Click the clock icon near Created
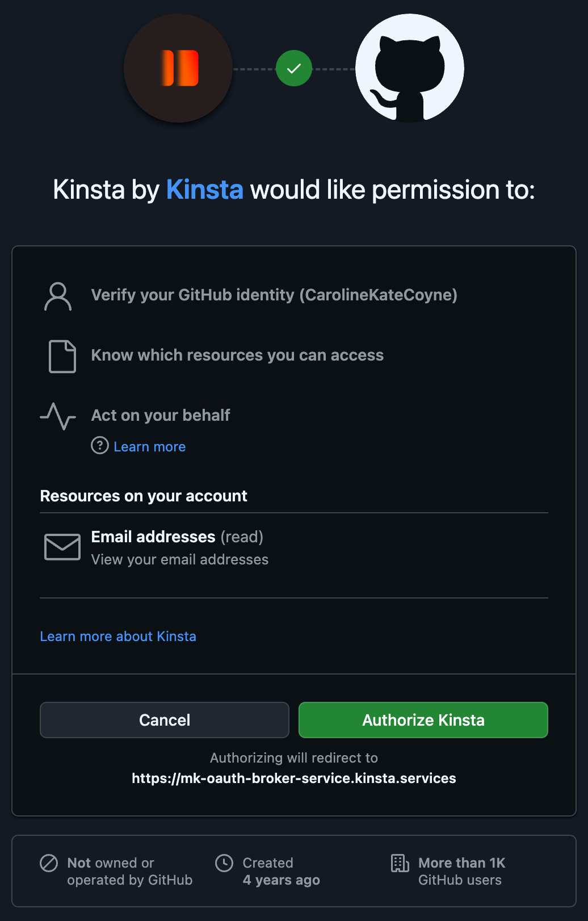 225,863
